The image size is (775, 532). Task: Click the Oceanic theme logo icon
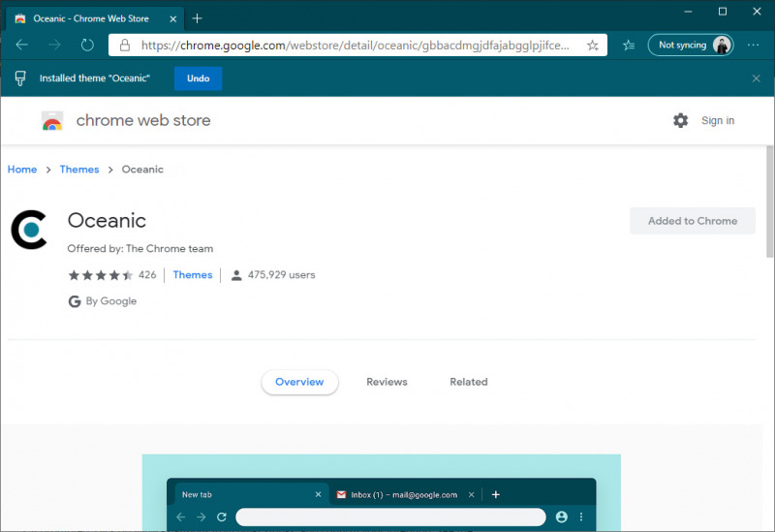[x=30, y=230]
